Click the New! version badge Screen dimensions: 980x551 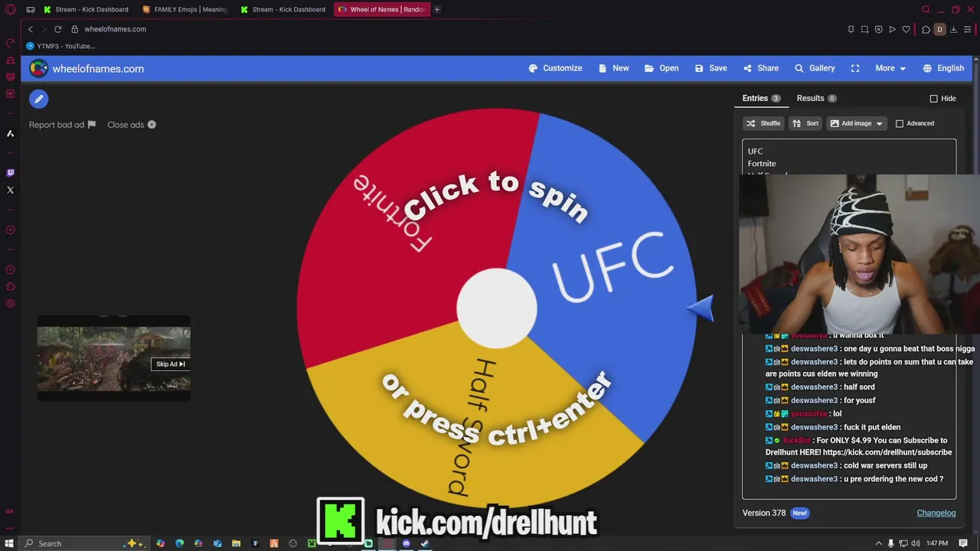coord(799,513)
